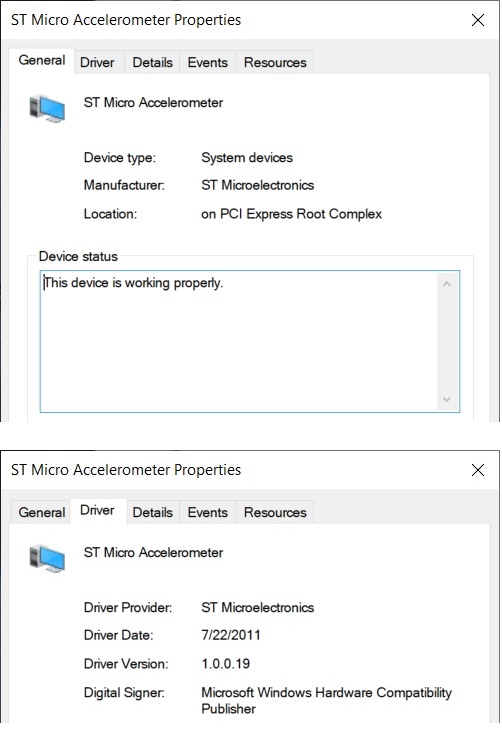This screenshot has height=746, width=502.
Task: Click 'ST Micro Accelerometer' device name in upper window
Action: [153, 103]
